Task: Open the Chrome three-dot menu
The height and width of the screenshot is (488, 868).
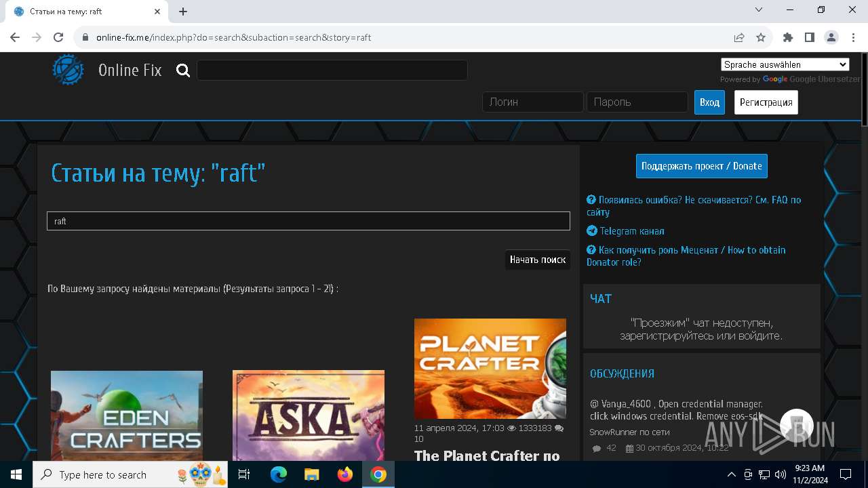Action: click(x=853, y=37)
